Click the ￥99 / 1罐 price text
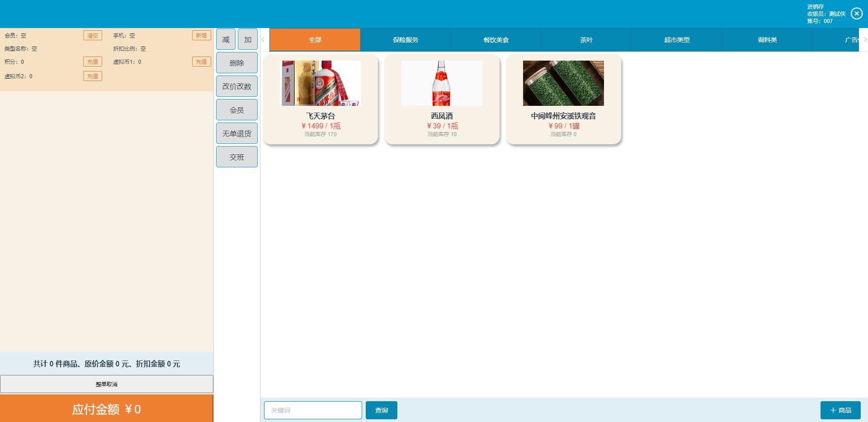Viewport: 868px width, 422px height. [x=564, y=126]
